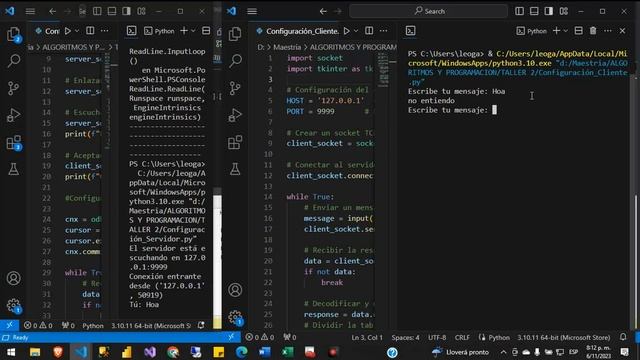Open Run and Debug in left window

click(x=13, y=115)
